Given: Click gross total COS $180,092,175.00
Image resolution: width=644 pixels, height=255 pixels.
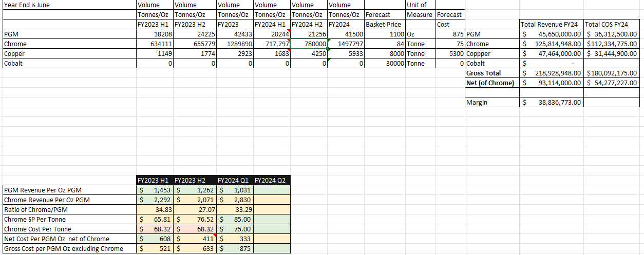Looking at the screenshot, I should coord(611,73).
